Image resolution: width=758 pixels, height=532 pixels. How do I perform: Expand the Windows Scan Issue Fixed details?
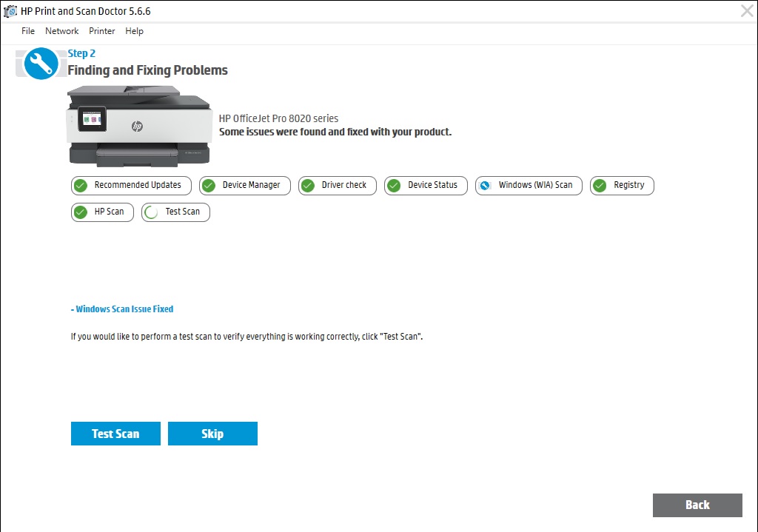122,309
